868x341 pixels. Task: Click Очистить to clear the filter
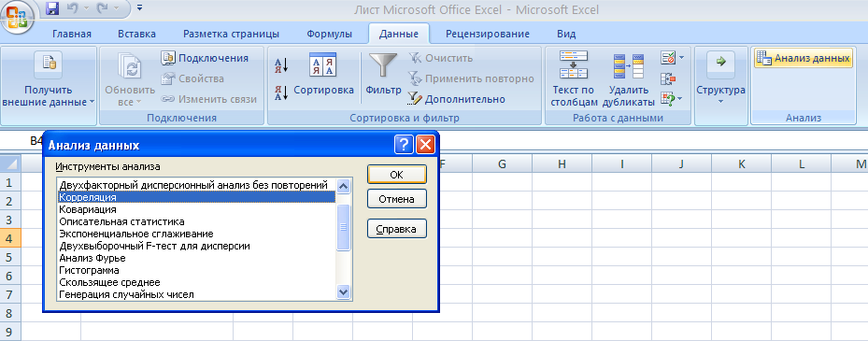[441, 58]
